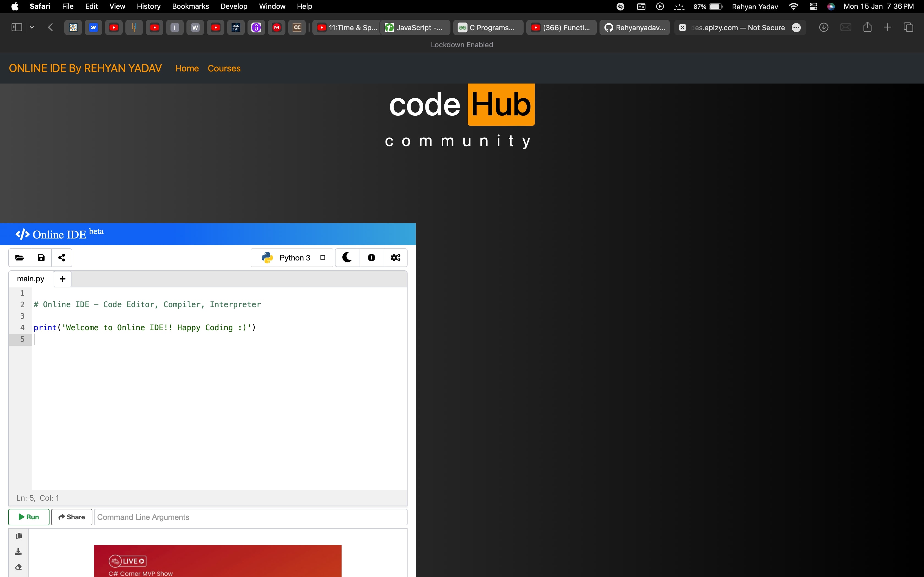The height and width of the screenshot is (577, 924).
Task: Open the Python 3 language dropdown
Action: [293, 258]
